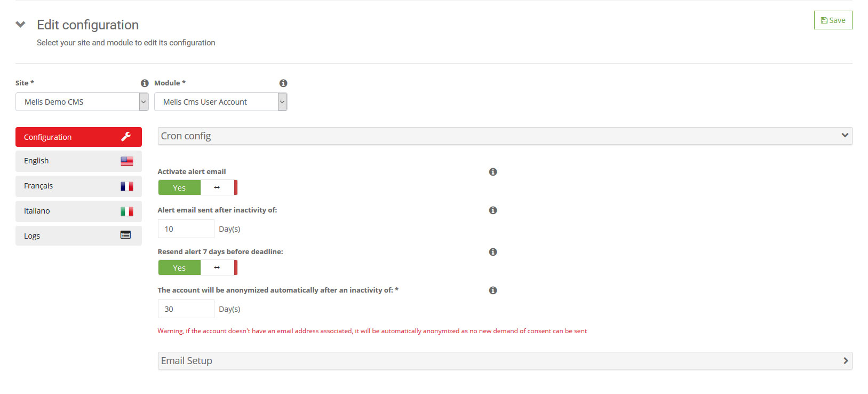Click info icon next to Site field
Viewport: 868px width, 394px height.
tap(145, 83)
